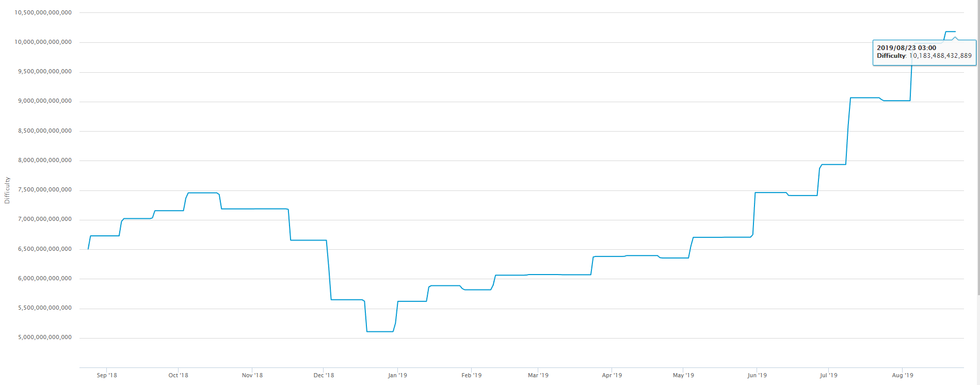Select the Sep '18 x-axis label
This screenshot has height=385, width=980.
[107, 375]
